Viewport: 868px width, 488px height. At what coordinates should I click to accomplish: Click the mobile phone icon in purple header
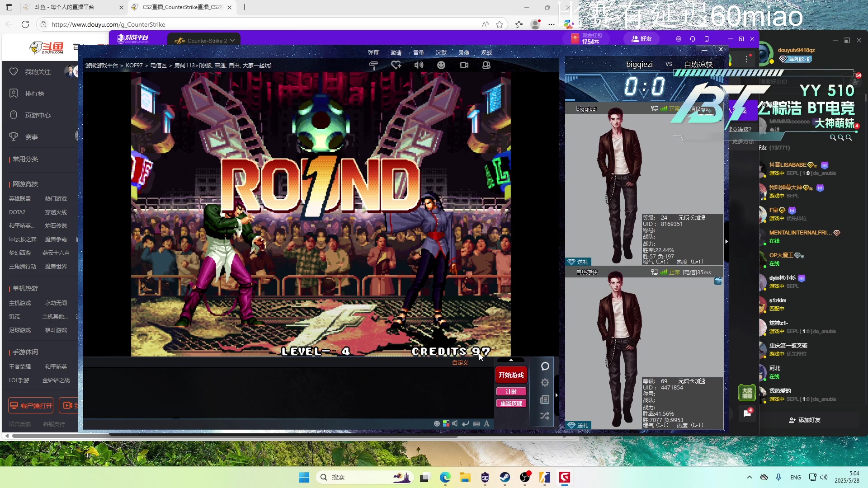point(707,39)
